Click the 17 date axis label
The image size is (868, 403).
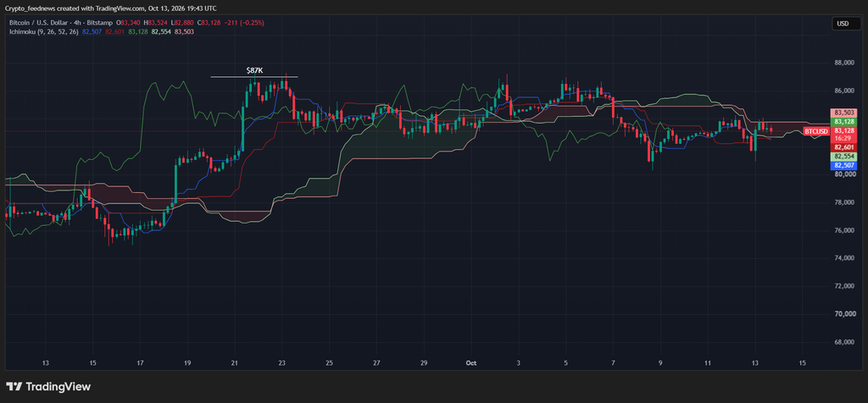[x=140, y=363]
